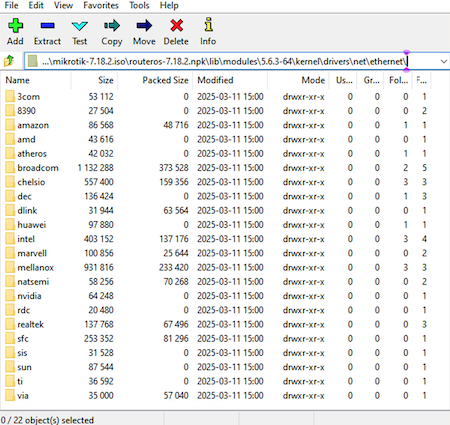Viewport: 450px width, 425px height.
Task: Go up one folder level icon
Action: (9, 61)
